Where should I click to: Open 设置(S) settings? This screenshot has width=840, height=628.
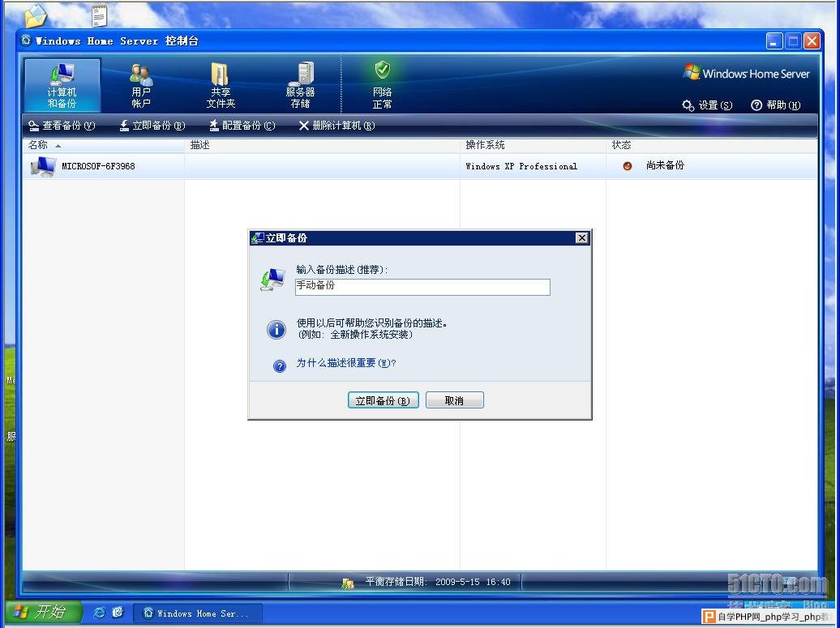tap(706, 105)
